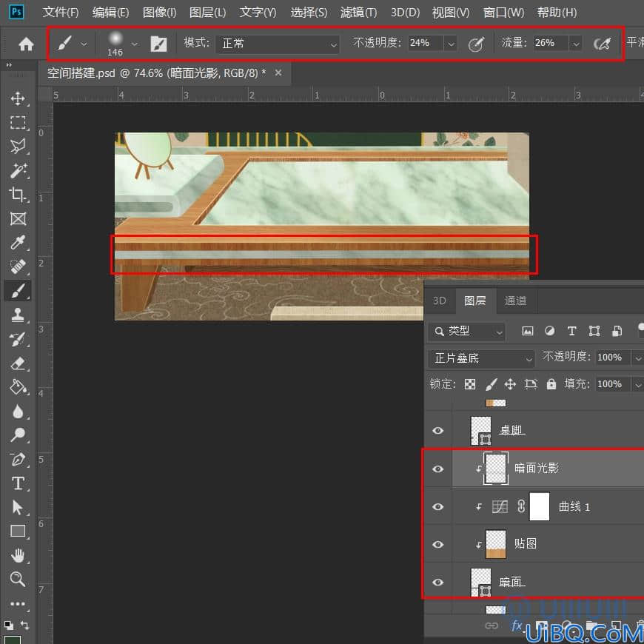This screenshot has width=644, height=644.
Task: Open the brush preset picker arrow
Action: point(134,44)
